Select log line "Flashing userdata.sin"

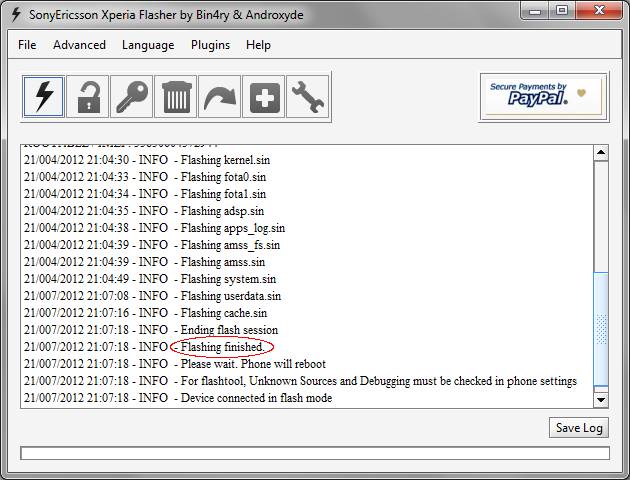[x=152, y=296]
